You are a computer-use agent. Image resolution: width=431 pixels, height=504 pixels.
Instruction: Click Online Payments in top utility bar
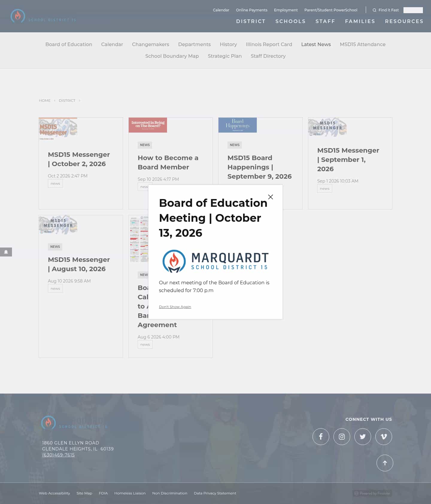(x=252, y=10)
